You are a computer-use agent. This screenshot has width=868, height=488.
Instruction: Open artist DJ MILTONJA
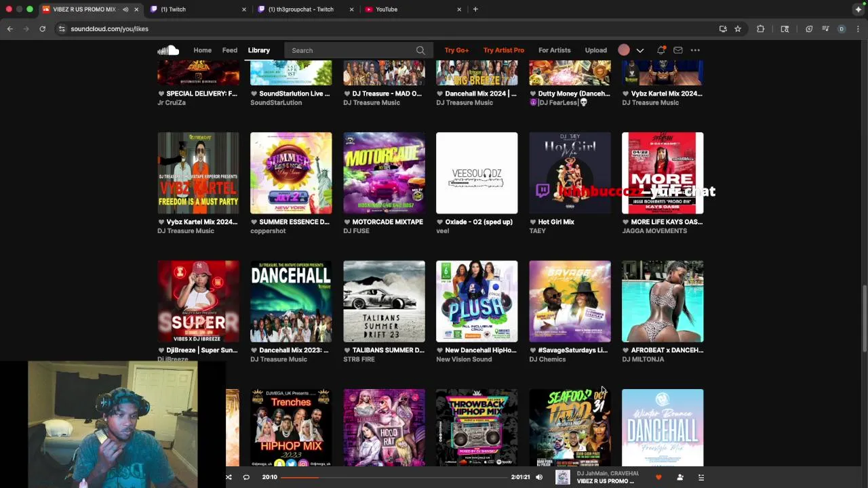pyautogui.click(x=643, y=359)
